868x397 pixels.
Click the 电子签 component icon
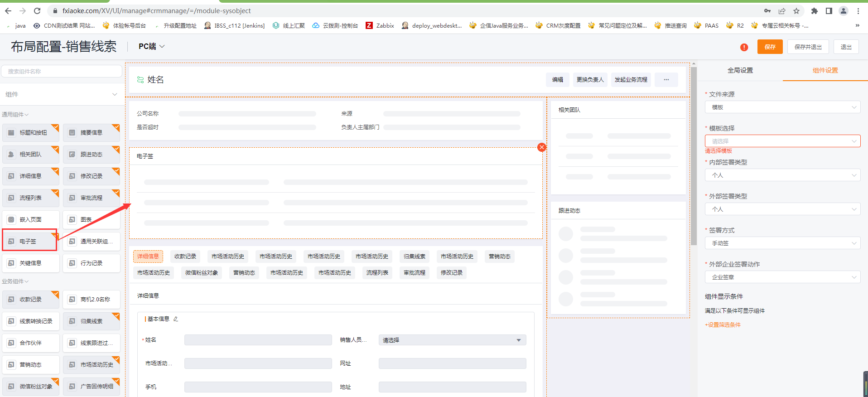[x=11, y=242]
